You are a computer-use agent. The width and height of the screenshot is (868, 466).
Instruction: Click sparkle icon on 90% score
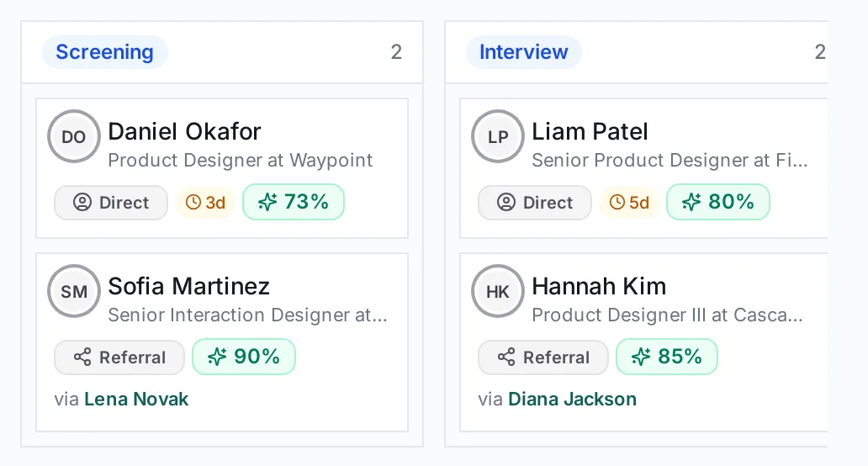click(x=217, y=357)
